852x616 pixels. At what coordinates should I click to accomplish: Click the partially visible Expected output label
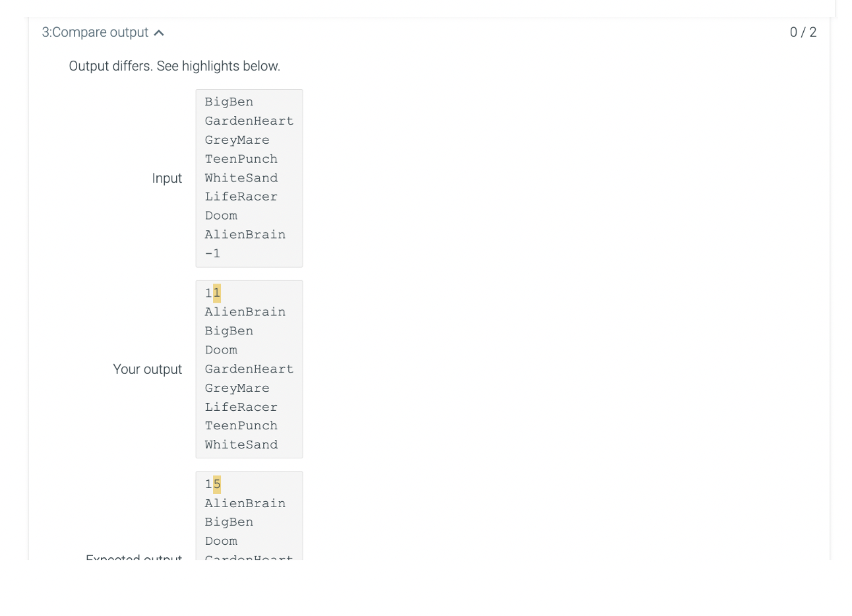point(134,556)
